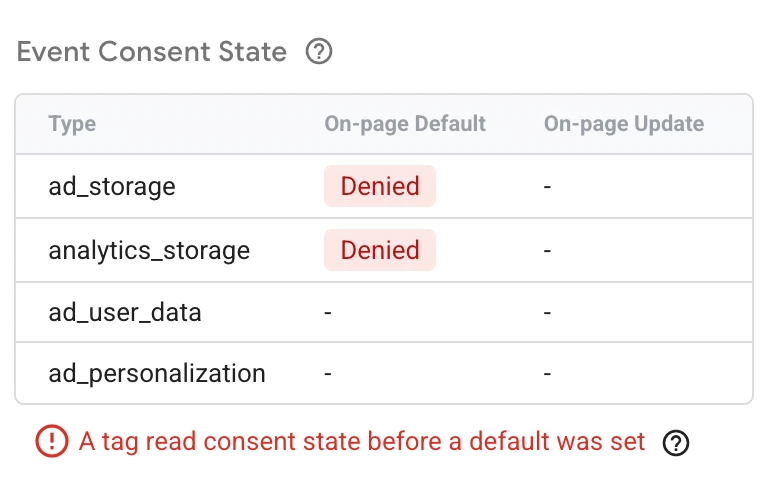Click the Denied badge for analytics_storage

point(380,250)
